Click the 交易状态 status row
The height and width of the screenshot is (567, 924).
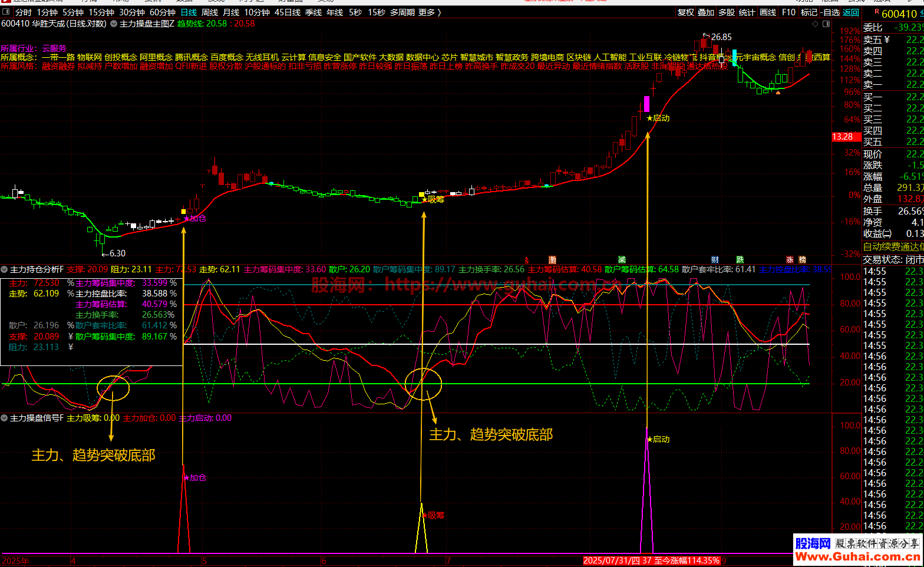893,259
